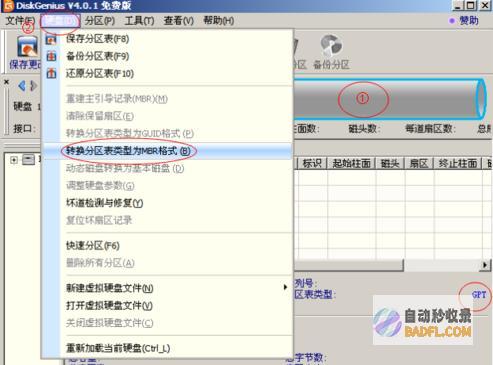Open the 查看(V) menu
Image resolution: width=493 pixels, height=365 pixels.
point(179,21)
